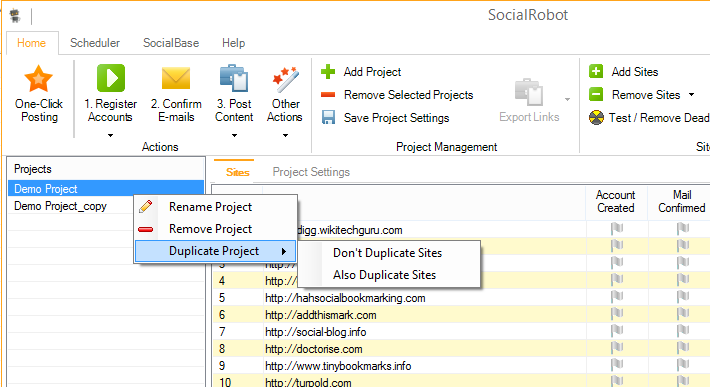710x387 pixels.
Task: Click the One-Click Posting star icon
Action: [x=38, y=78]
